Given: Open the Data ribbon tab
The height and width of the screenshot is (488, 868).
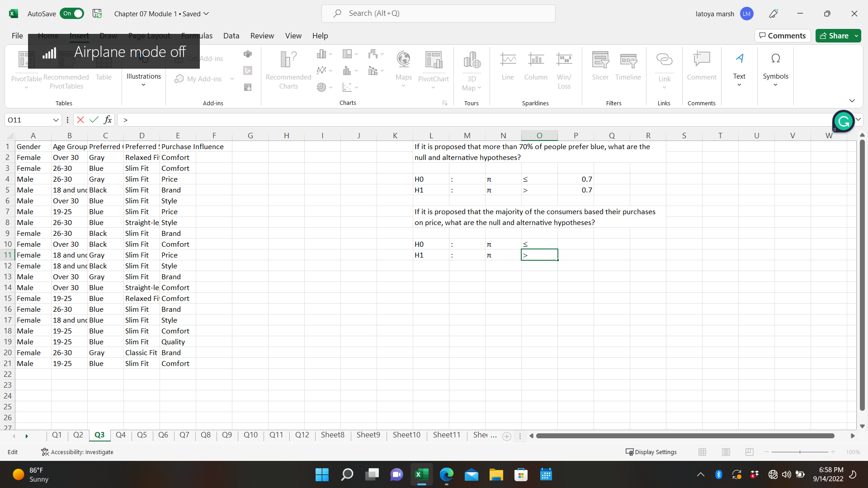Looking at the screenshot, I should pos(231,36).
